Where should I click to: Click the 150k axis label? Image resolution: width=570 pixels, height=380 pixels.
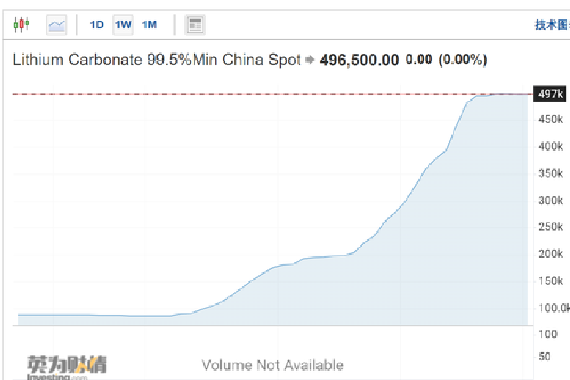550,281
